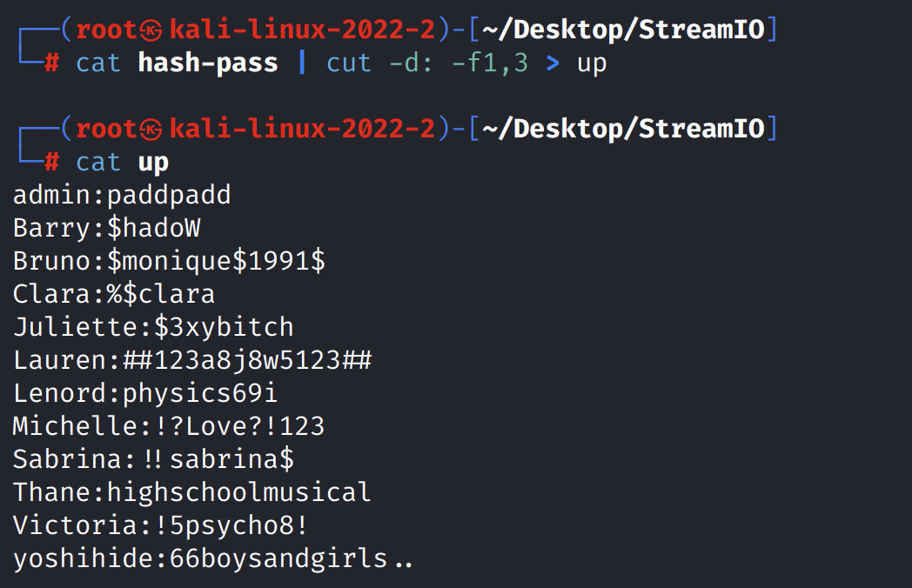This screenshot has width=912, height=588.
Task: Click the Clara:%$clara line
Action: click(x=114, y=294)
